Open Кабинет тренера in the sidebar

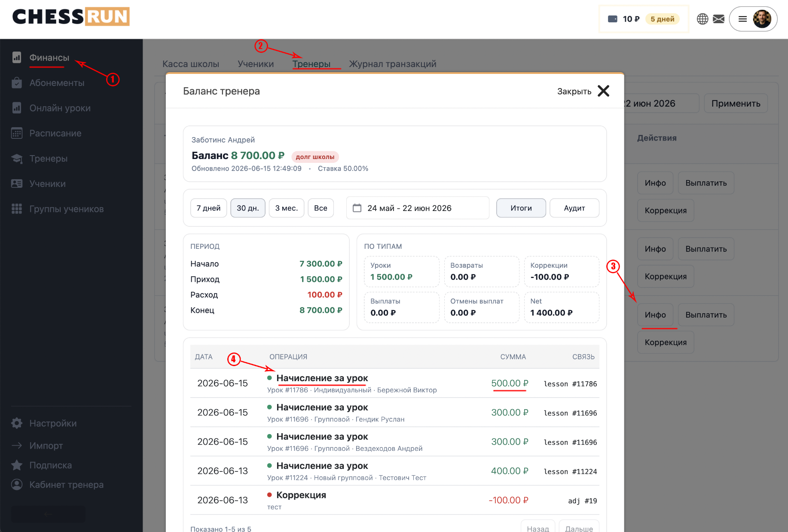coord(66,485)
